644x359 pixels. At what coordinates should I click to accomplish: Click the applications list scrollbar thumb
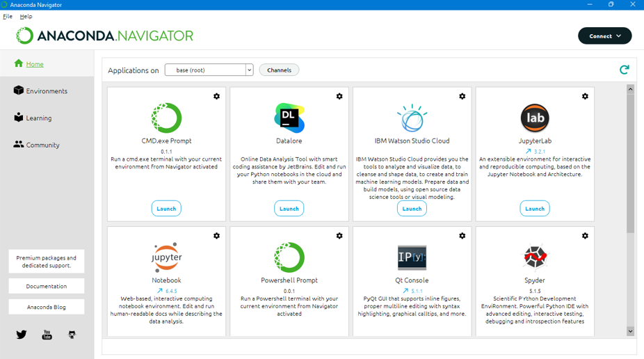click(631, 163)
